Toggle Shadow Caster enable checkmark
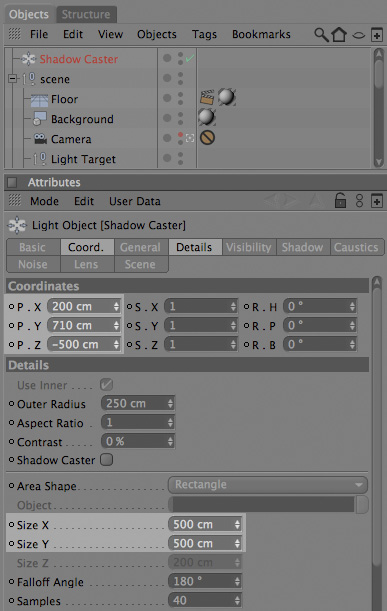The image size is (387, 611). 190,58
